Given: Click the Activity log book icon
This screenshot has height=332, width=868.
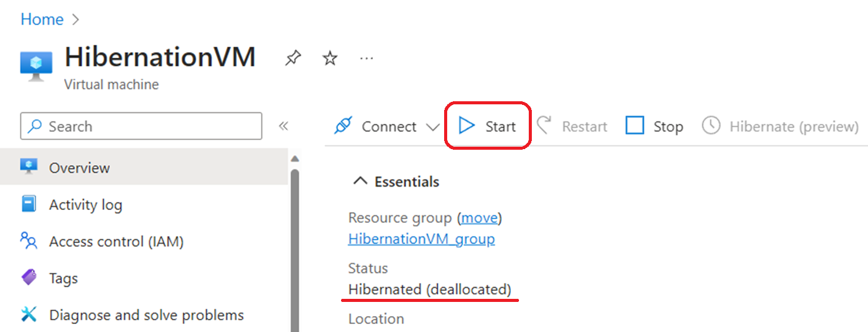Looking at the screenshot, I should click(29, 204).
